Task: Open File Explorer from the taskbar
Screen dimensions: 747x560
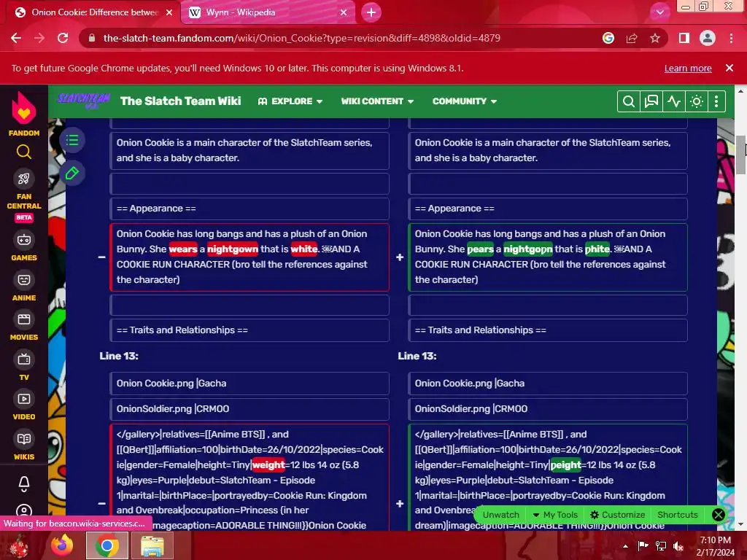Action: pyautogui.click(x=152, y=545)
